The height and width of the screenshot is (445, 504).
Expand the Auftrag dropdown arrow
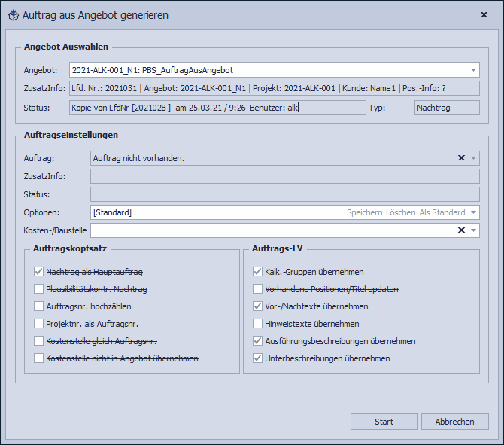pyautogui.click(x=473, y=158)
